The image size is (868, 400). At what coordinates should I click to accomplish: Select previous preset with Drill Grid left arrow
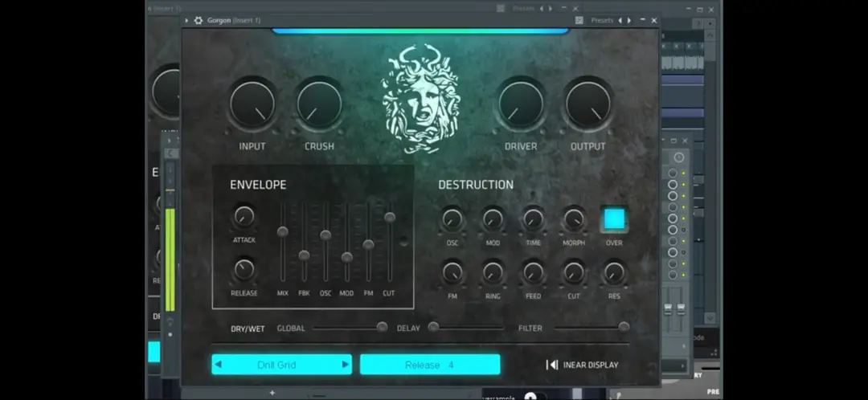click(219, 365)
